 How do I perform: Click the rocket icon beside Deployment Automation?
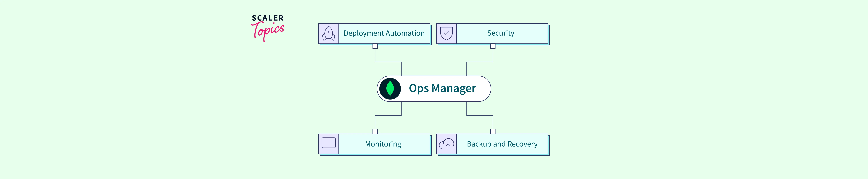329,34
